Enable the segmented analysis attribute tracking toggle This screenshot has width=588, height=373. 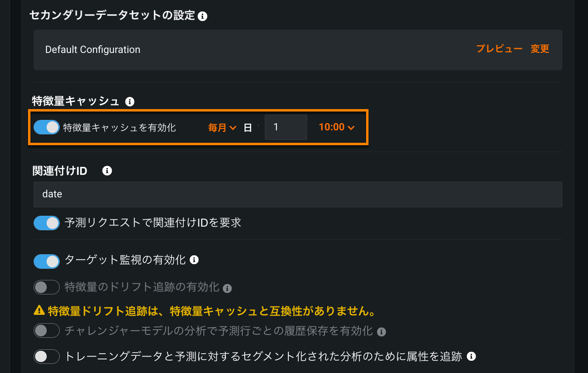click(46, 357)
